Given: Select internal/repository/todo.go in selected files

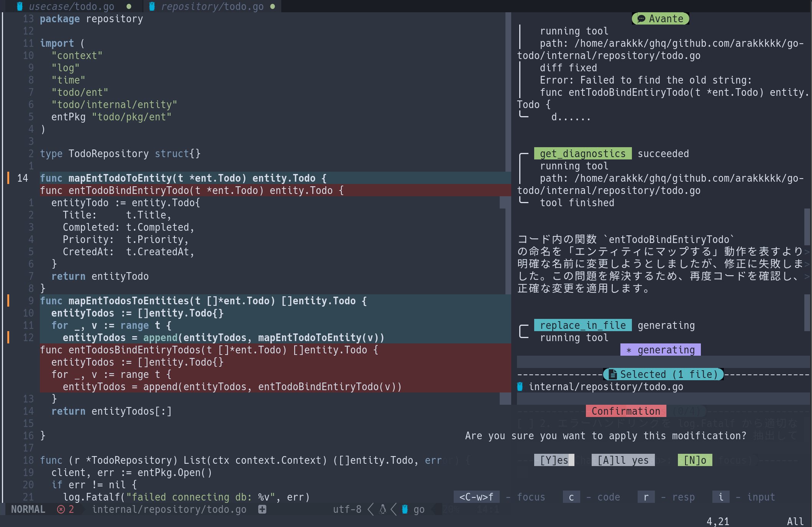Looking at the screenshot, I should pos(606,387).
